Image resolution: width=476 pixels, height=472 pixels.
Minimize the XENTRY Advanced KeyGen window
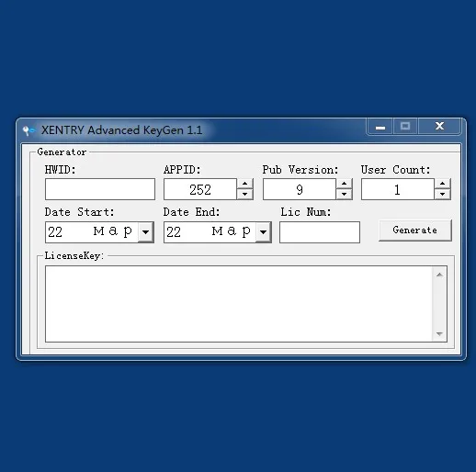pos(380,127)
